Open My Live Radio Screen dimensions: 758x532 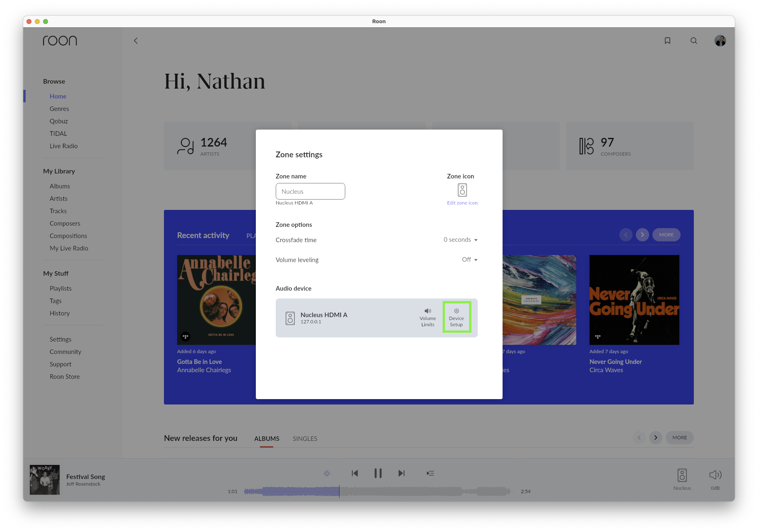(x=69, y=248)
